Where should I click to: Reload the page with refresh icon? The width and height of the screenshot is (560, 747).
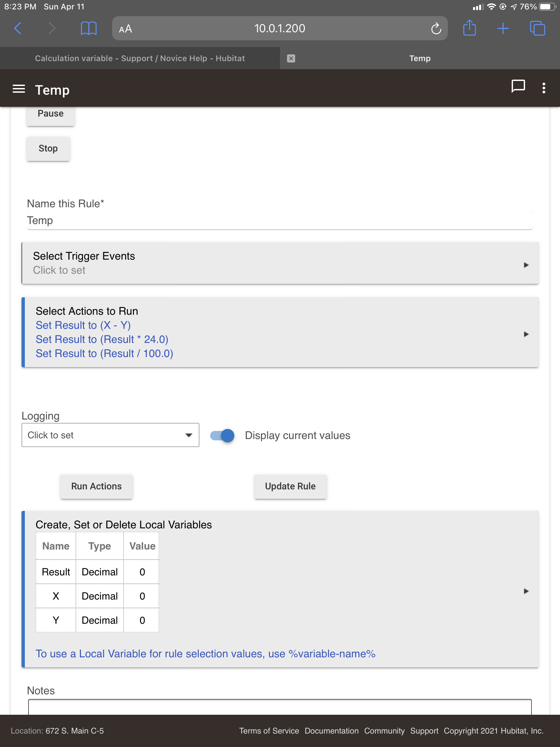pos(436,29)
